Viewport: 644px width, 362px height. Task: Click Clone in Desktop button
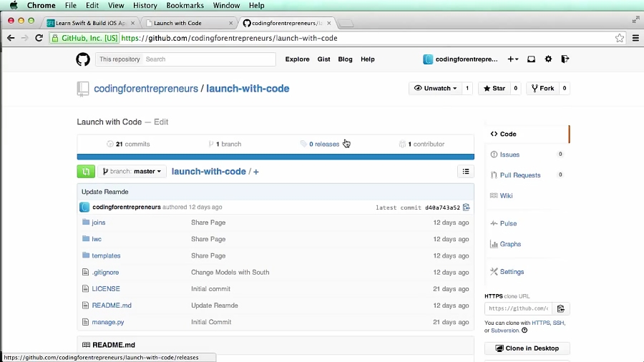click(527, 348)
